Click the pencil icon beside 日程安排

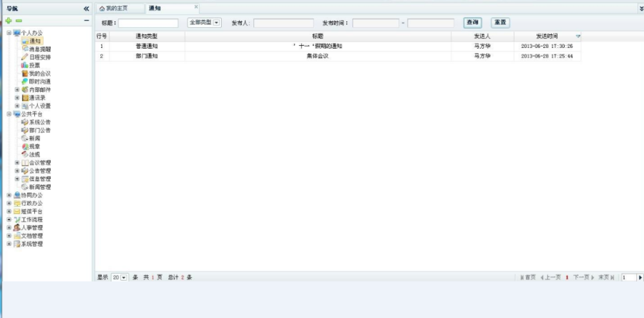click(x=24, y=57)
